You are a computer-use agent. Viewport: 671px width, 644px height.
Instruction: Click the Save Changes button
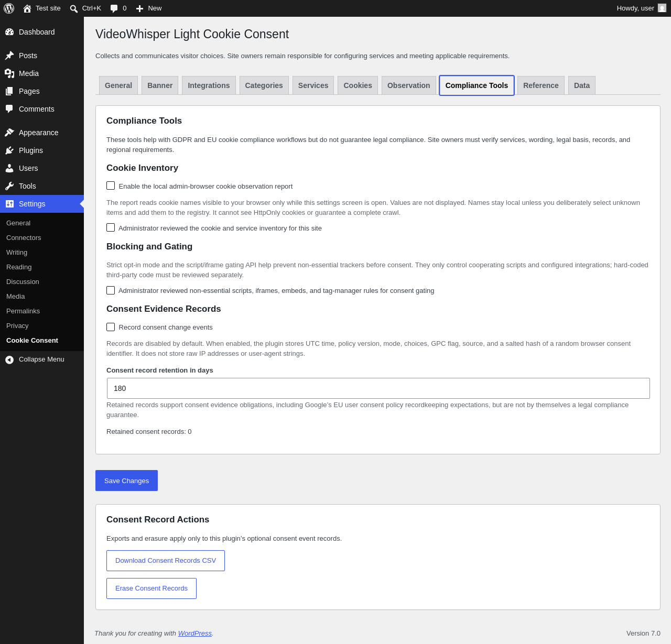tap(126, 481)
